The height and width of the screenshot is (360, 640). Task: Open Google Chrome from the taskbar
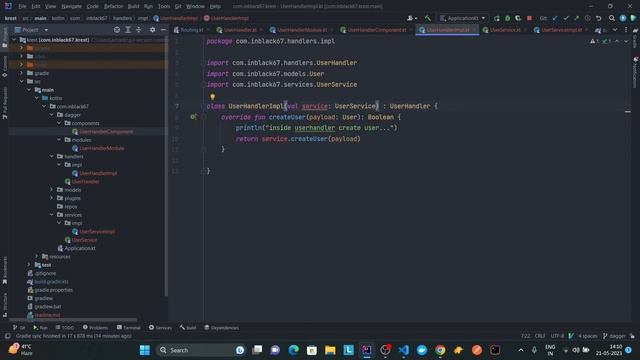[440, 350]
